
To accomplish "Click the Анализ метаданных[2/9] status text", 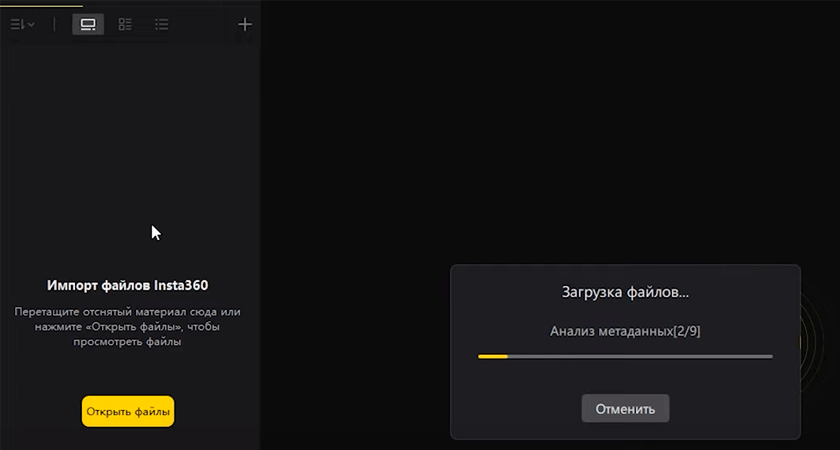I will coord(625,331).
